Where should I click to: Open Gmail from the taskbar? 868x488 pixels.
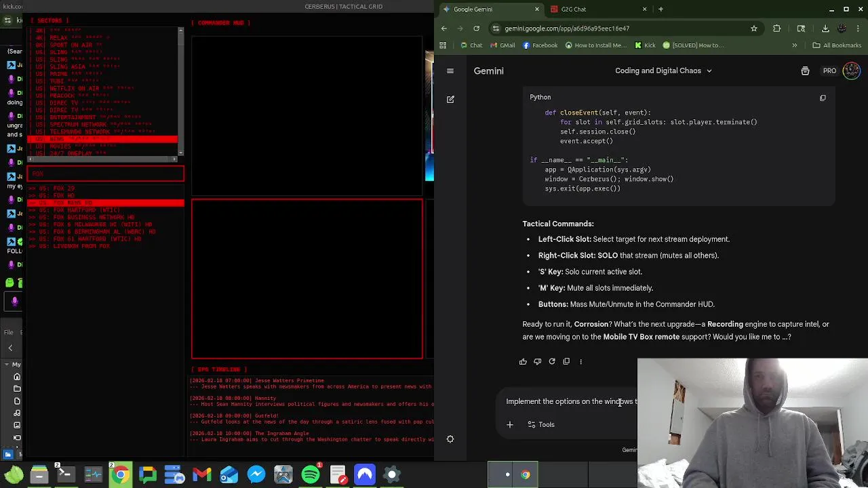[202, 474]
